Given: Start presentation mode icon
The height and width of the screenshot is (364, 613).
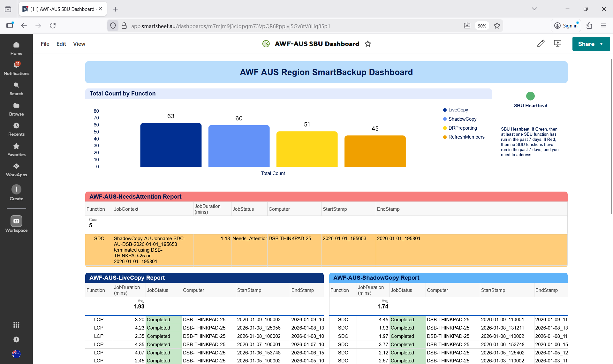Looking at the screenshot, I should [557, 44].
